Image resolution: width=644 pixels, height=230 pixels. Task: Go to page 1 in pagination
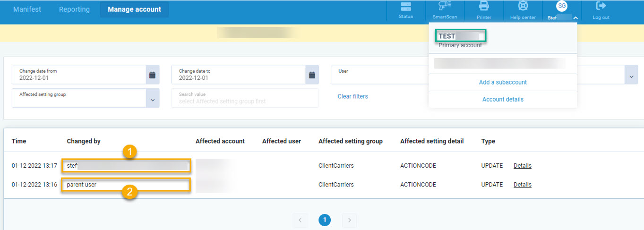(x=325, y=220)
